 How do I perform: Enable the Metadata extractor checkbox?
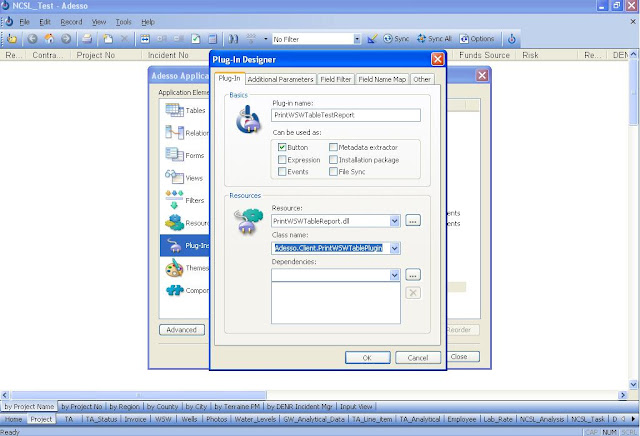333,147
